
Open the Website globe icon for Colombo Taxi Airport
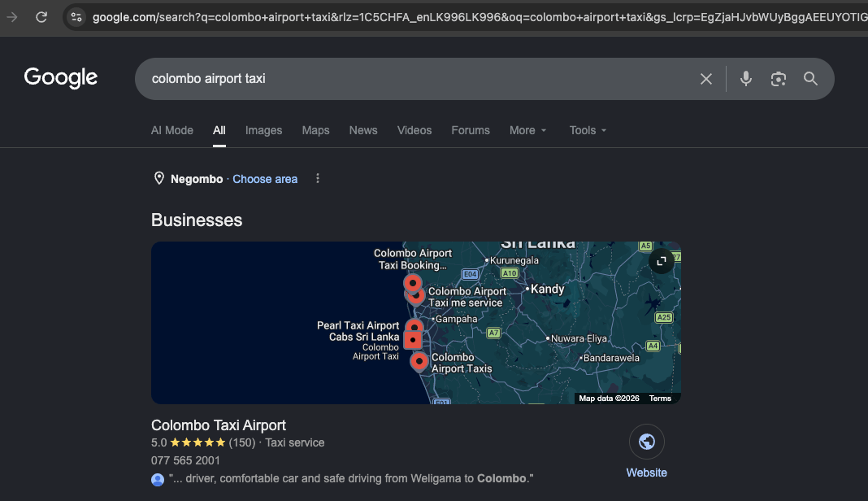pos(647,442)
